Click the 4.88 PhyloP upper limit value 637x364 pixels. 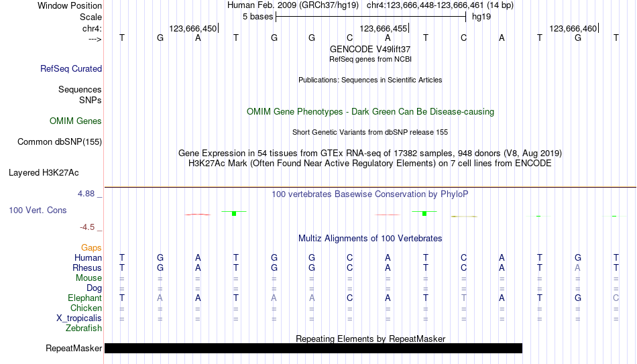tap(86, 194)
